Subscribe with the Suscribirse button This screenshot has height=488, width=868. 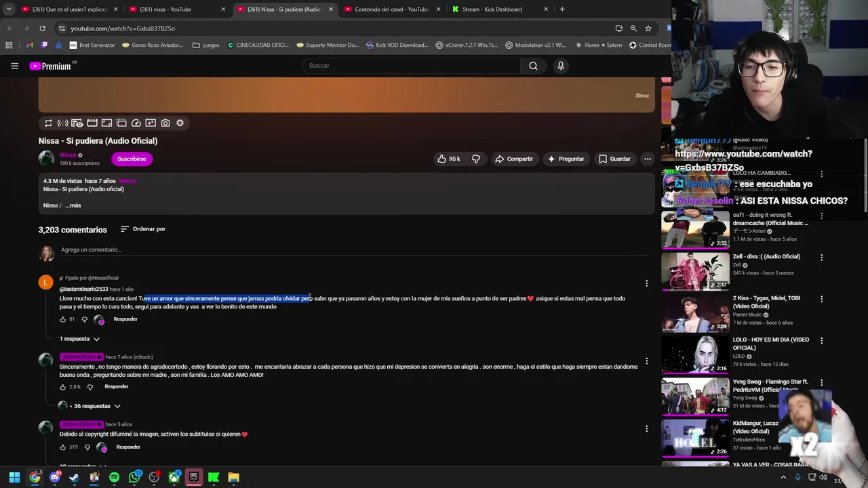coord(132,159)
